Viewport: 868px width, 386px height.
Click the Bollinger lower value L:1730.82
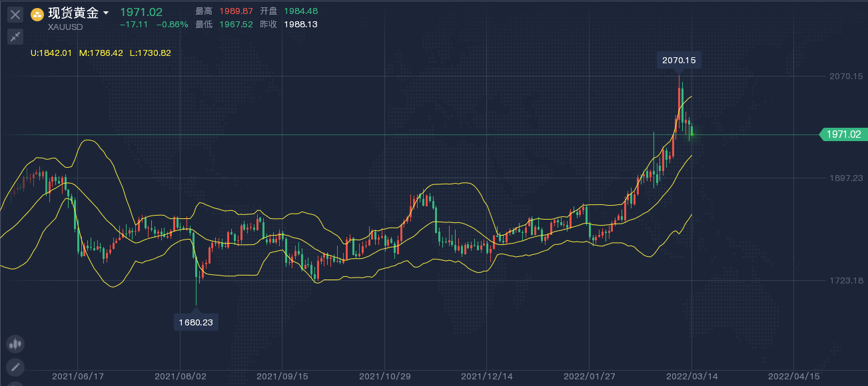[151, 53]
